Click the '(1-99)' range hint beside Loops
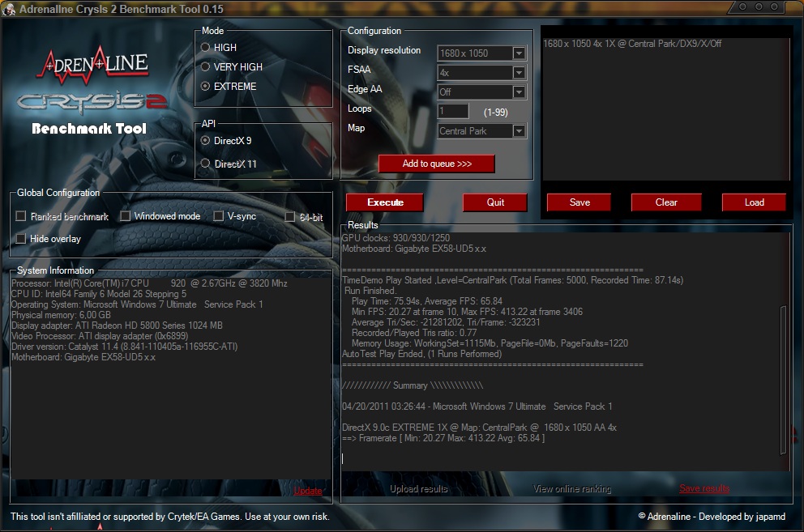The height and width of the screenshot is (532, 804). pyautogui.click(x=495, y=113)
